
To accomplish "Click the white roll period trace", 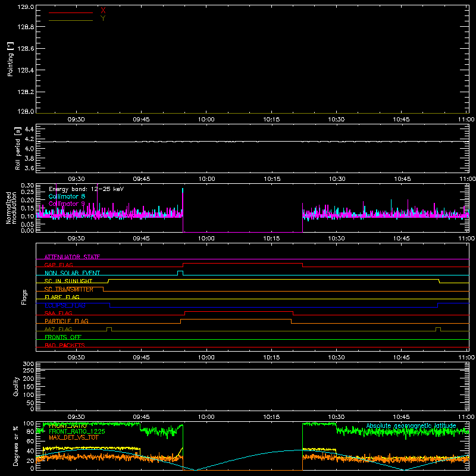I will pos(252,142).
